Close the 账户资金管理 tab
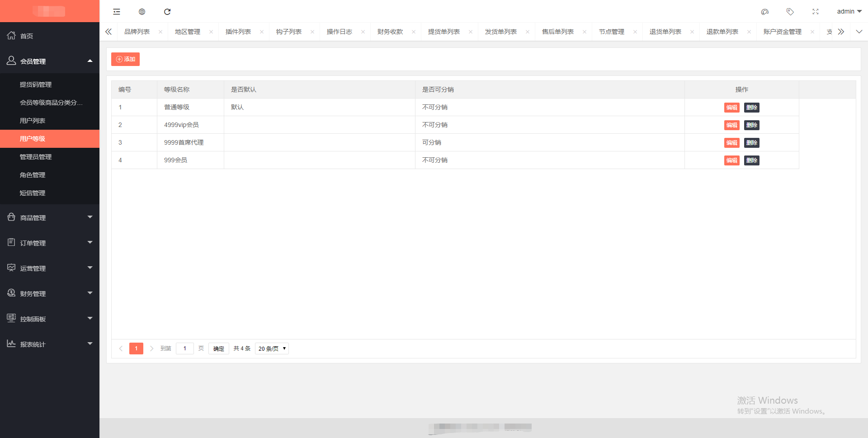This screenshot has height=438, width=868. (x=812, y=32)
